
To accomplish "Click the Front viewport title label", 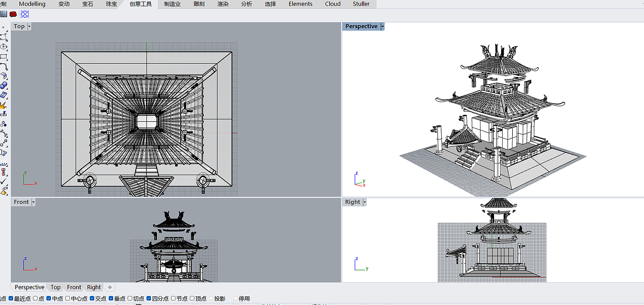I will (x=21, y=202).
